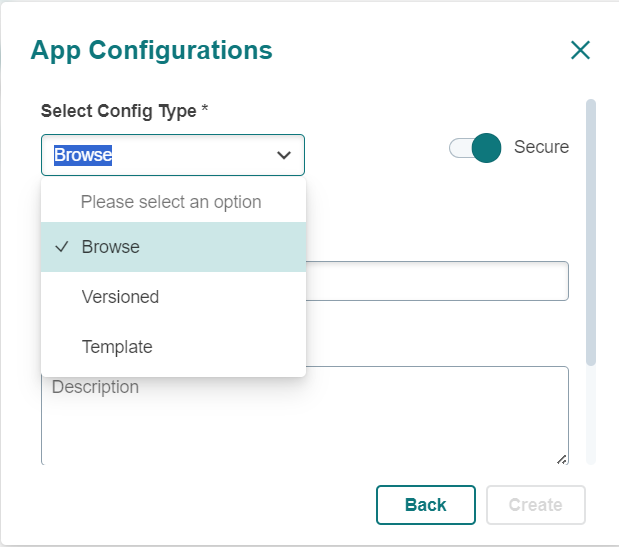Click the Select Config Type label
Viewport: 619px width, 547px height.
coord(119,111)
